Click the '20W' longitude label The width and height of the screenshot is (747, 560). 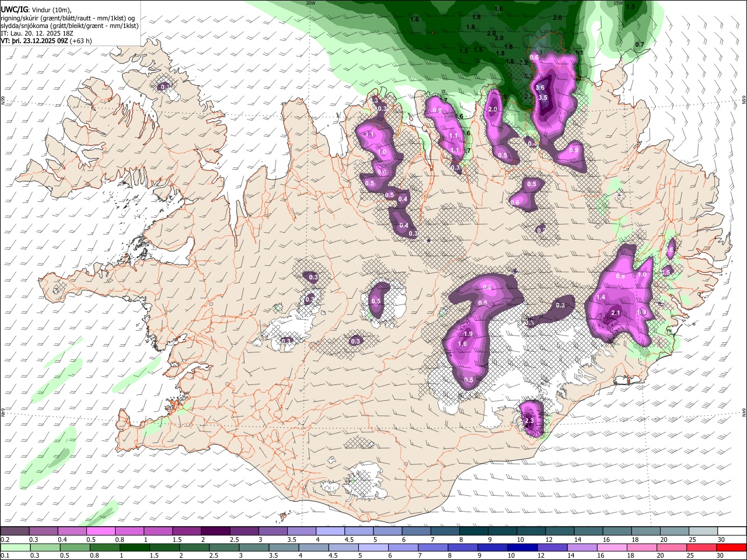click(x=310, y=3)
